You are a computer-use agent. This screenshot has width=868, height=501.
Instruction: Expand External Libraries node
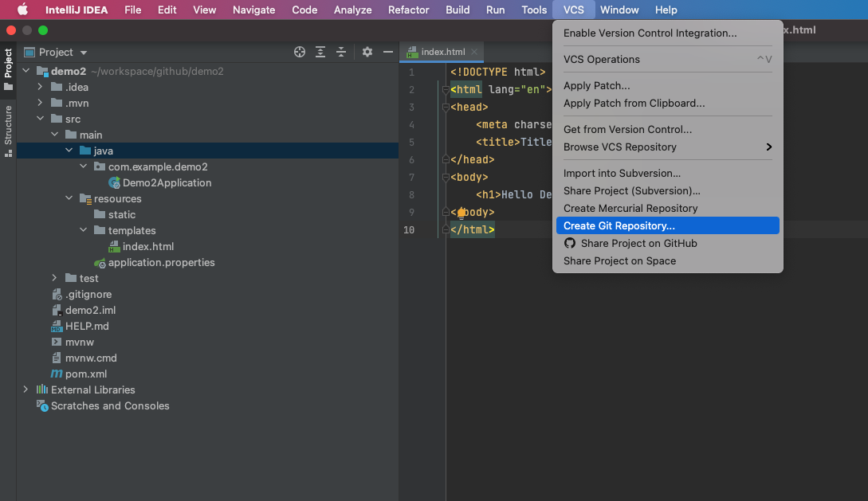[26, 389]
